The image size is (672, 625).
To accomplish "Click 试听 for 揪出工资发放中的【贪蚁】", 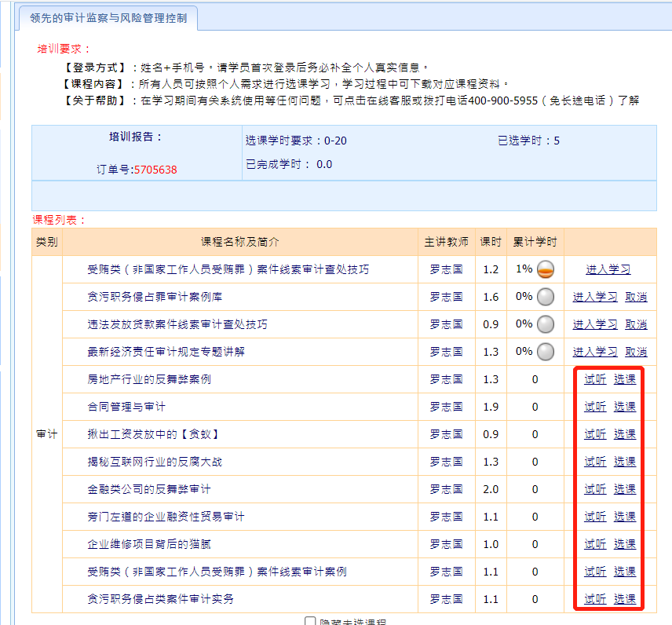I will point(595,434).
